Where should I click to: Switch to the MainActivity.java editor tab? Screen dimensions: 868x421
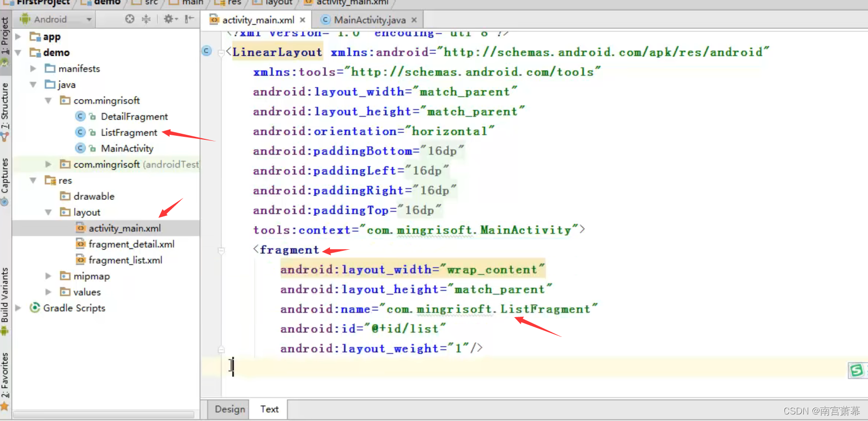coord(369,20)
